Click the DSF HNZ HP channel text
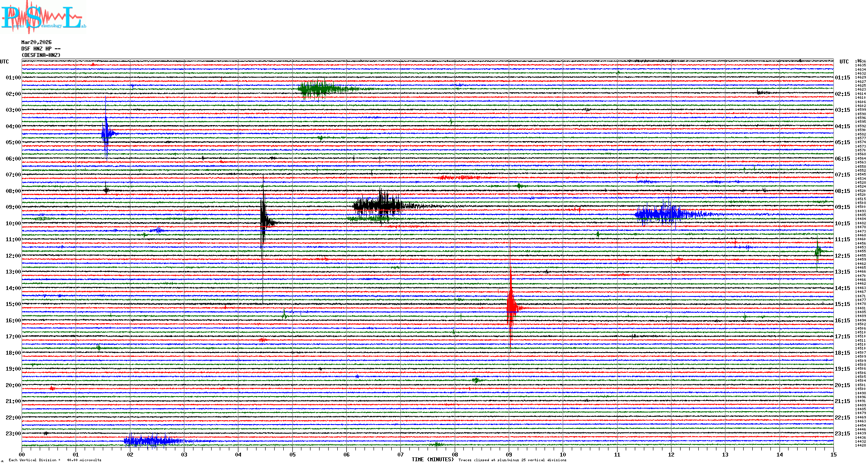 click(x=41, y=49)
